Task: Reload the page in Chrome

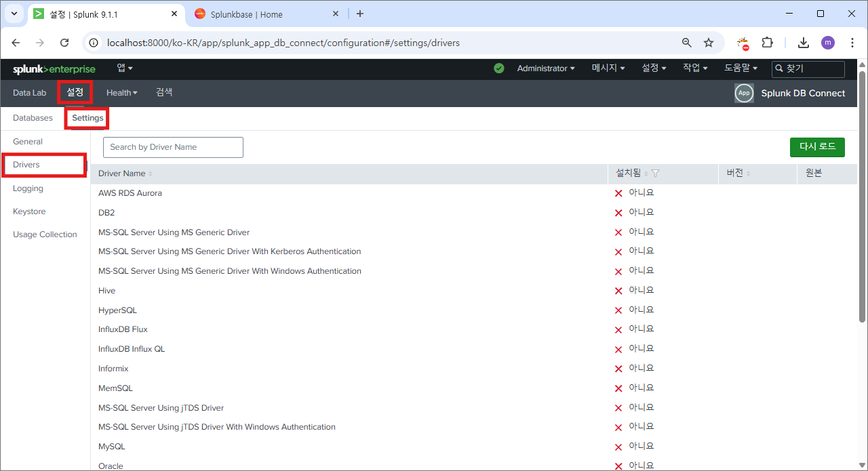Action: click(x=64, y=43)
